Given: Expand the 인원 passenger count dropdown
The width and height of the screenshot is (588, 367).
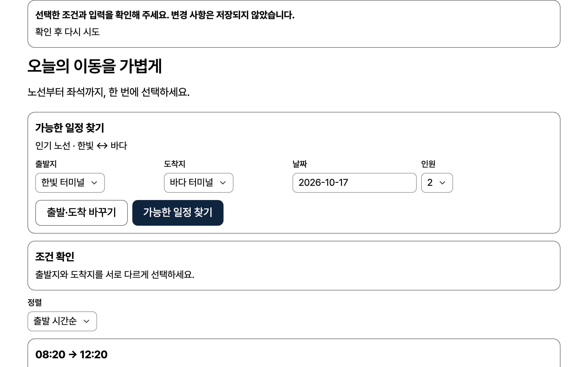Looking at the screenshot, I should 437,183.
